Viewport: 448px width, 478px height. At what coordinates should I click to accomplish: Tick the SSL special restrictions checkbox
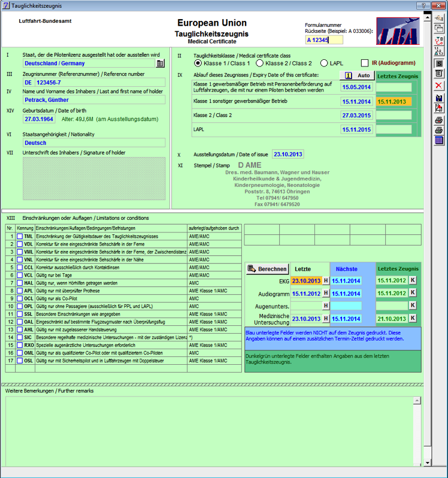[20, 314]
